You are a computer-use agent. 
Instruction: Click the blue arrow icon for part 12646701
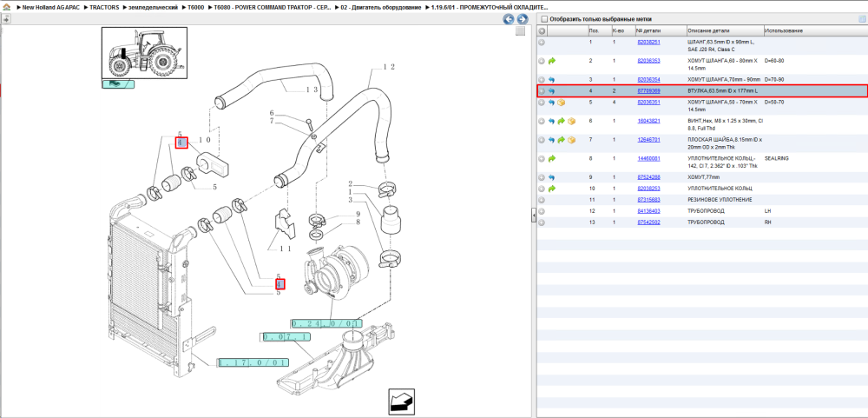point(552,140)
